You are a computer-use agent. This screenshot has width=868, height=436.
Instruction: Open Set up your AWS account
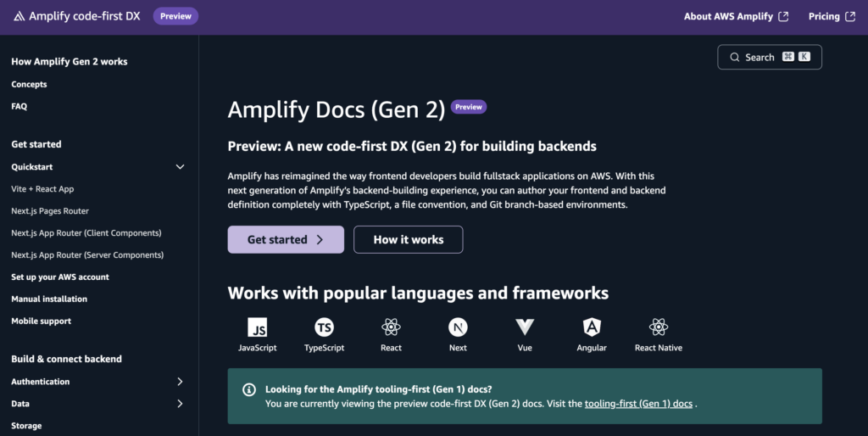[60, 277]
